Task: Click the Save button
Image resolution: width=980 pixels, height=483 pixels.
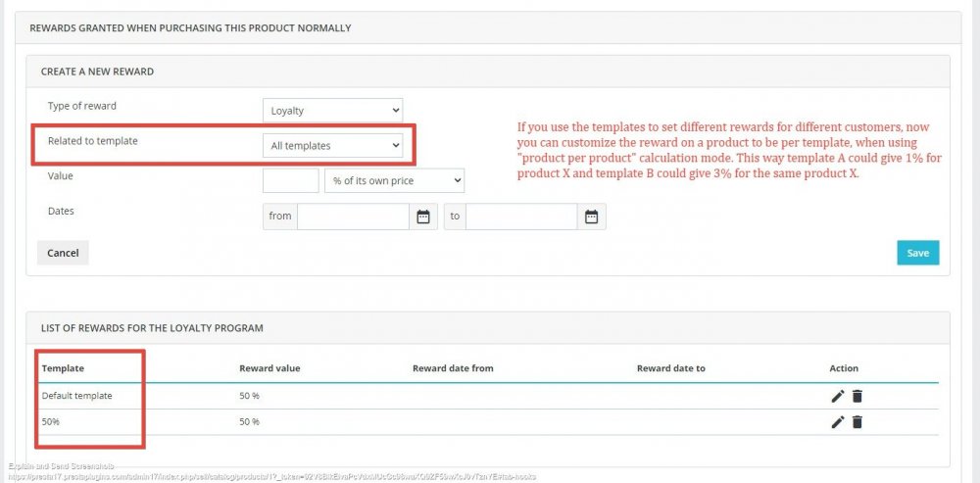Action: coord(917,253)
